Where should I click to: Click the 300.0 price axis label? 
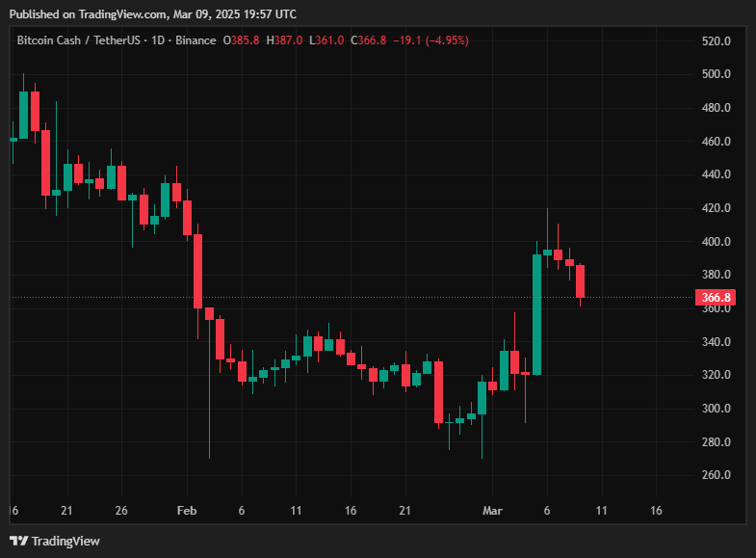tap(716, 409)
